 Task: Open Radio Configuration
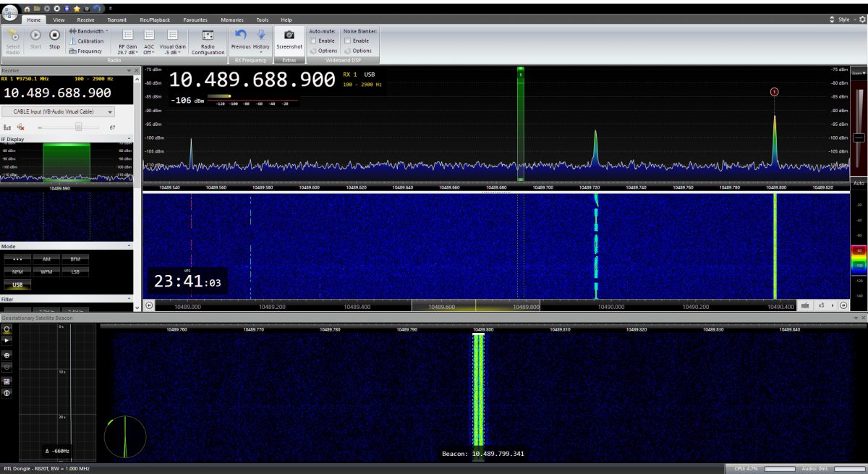[208, 42]
